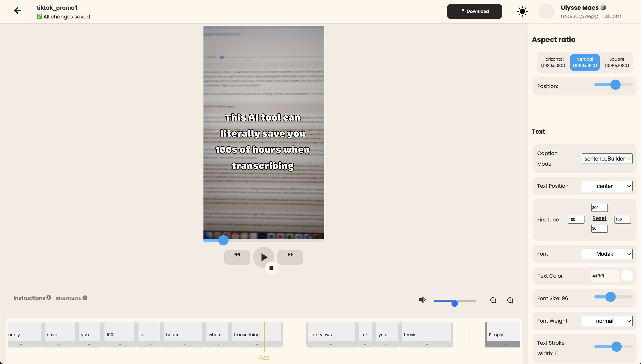The image size is (641, 364).
Task: View the Shortcuts info tooltip
Action: pos(85,297)
